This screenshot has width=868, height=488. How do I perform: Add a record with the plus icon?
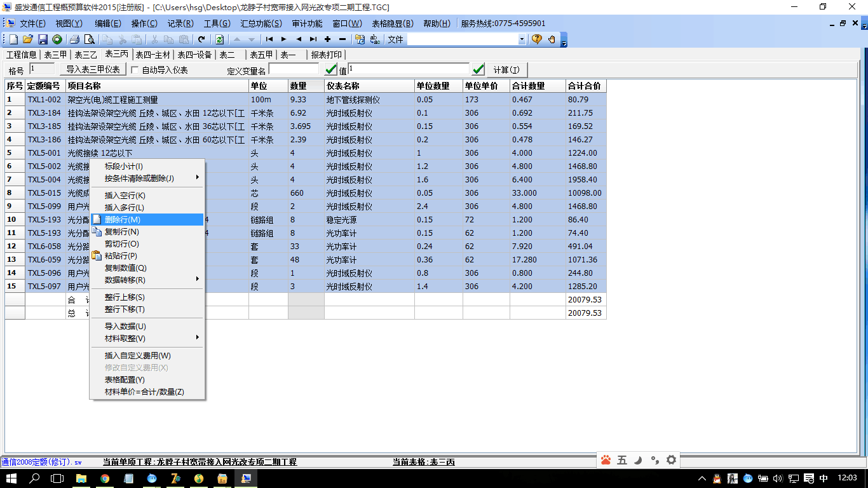328,39
